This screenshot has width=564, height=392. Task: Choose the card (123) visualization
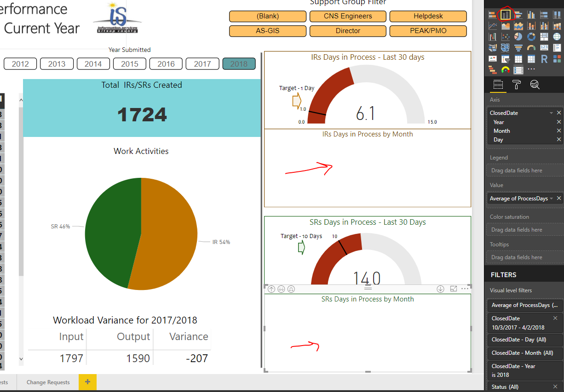coord(544,48)
